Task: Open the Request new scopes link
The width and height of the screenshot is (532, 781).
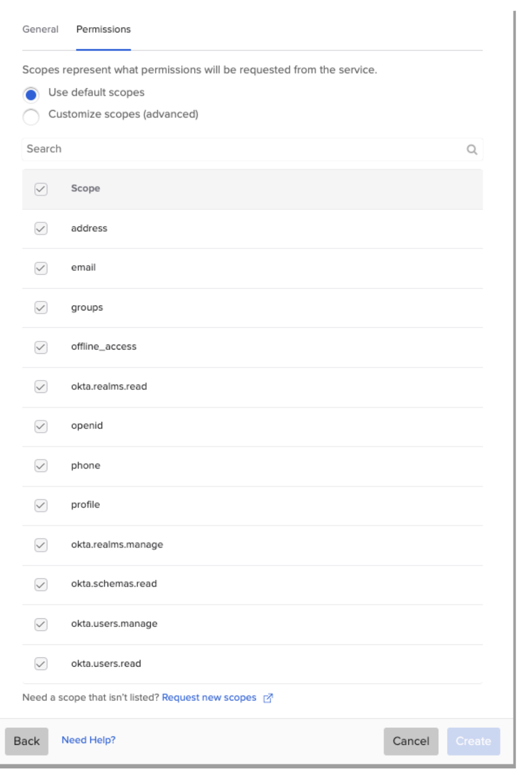Action: click(209, 697)
